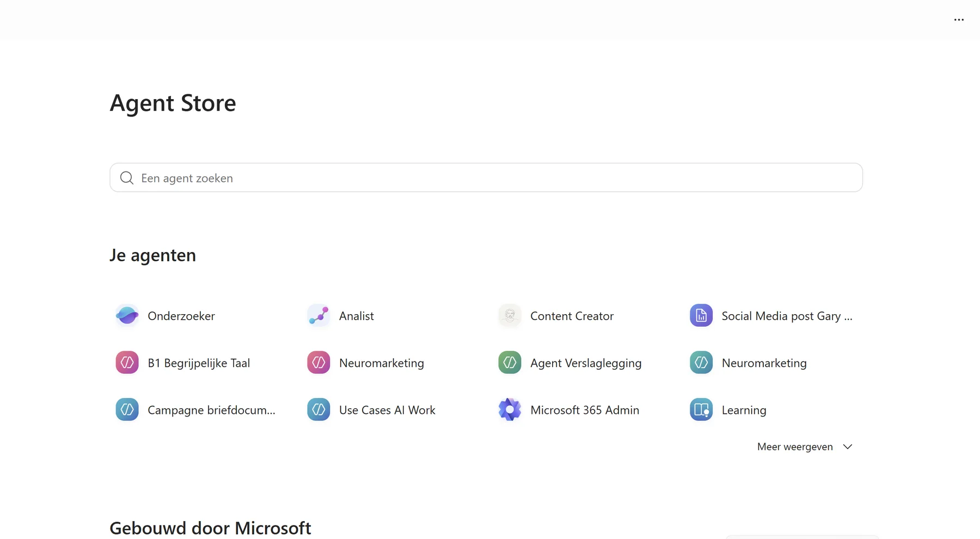Select the B1 Begrijpelijke Taal label
The height and width of the screenshot is (539, 980).
[199, 363]
